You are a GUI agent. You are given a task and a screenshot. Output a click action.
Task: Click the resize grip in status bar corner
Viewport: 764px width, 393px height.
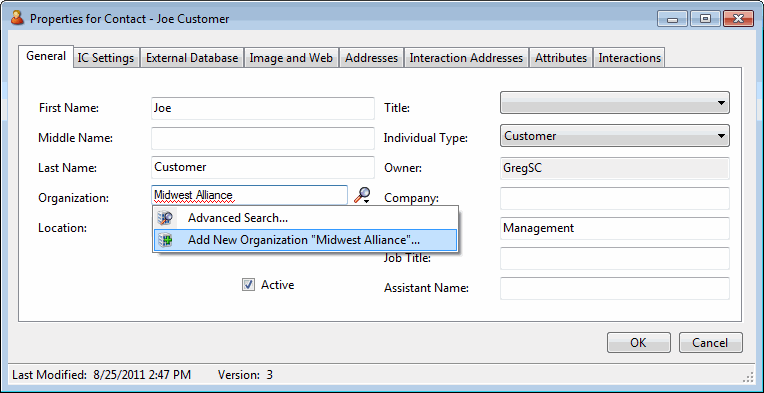coord(749,376)
